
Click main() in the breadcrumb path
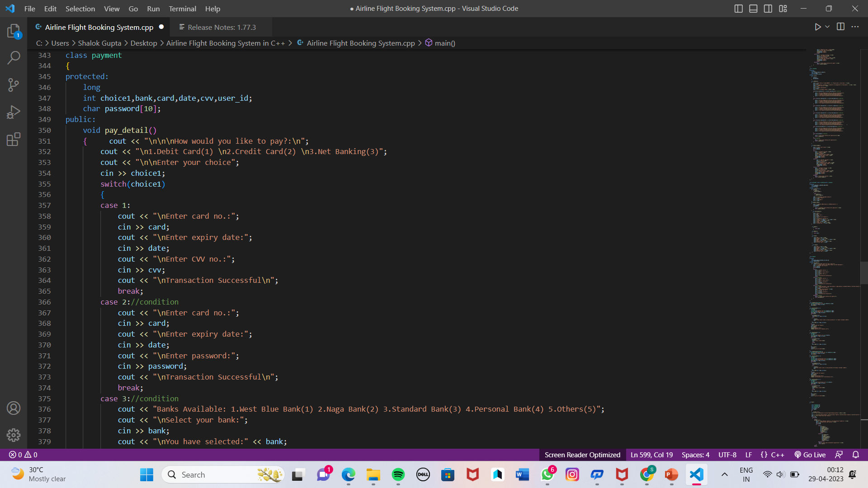(444, 43)
